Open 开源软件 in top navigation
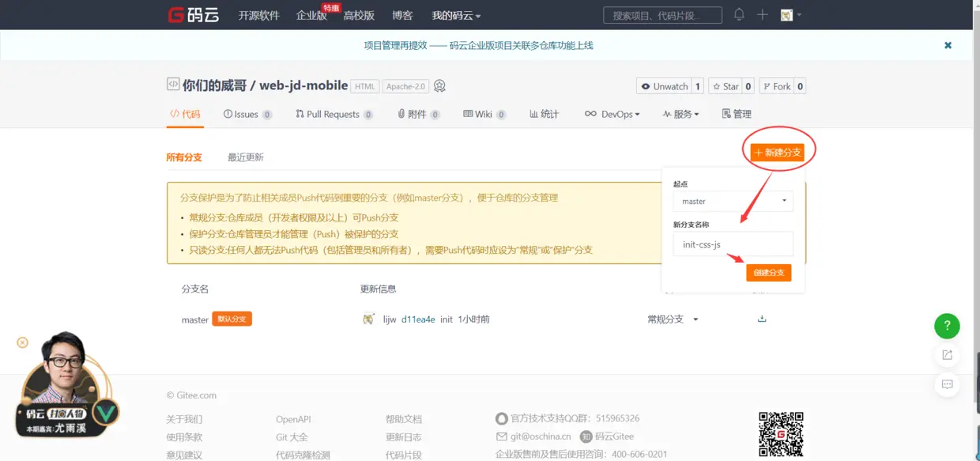This screenshot has width=980, height=461. 259,15
